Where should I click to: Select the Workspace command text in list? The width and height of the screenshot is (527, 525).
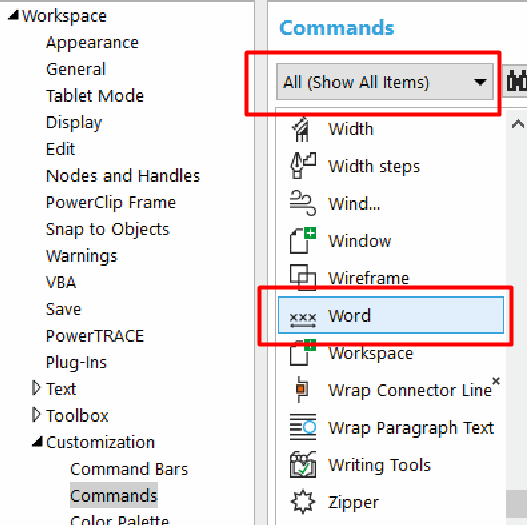(371, 354)
